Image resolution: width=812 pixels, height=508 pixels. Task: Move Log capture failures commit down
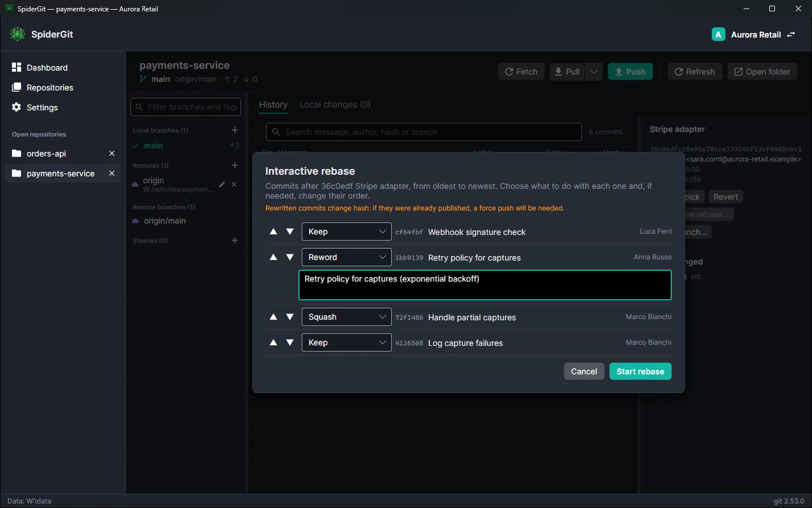290,342
